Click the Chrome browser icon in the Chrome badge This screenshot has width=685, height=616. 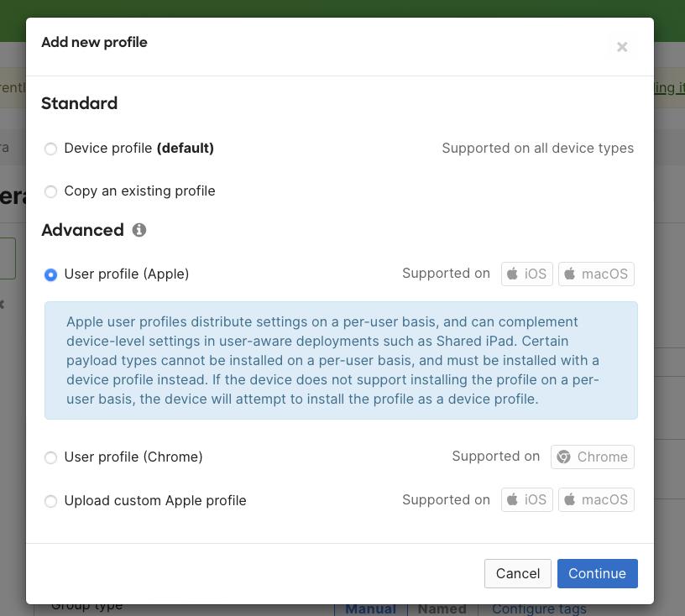pos(564,457)
